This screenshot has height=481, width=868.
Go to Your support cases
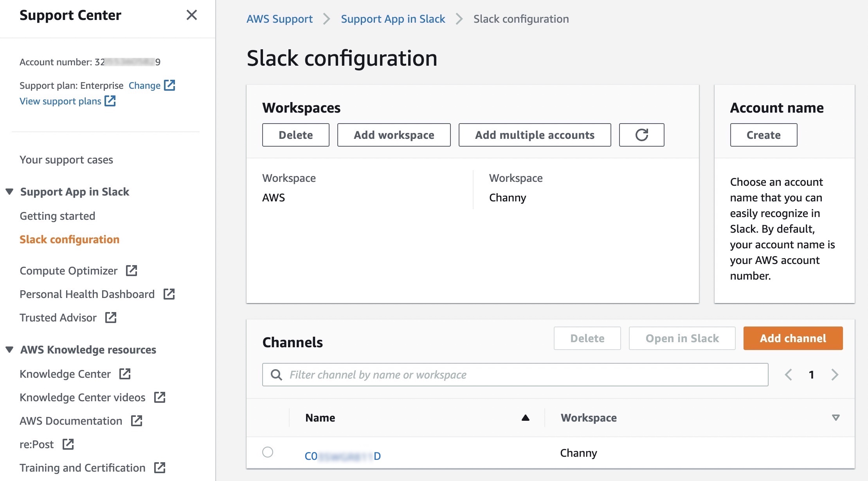[x=66, y=160]
